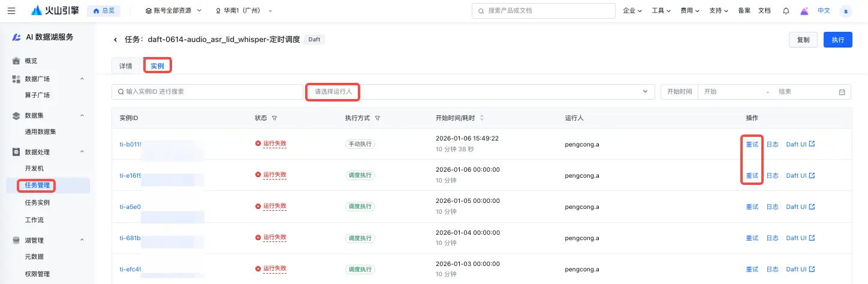Click 重试 in the 2026-01-04 row

pyautogui.click(x=752, y=238)
